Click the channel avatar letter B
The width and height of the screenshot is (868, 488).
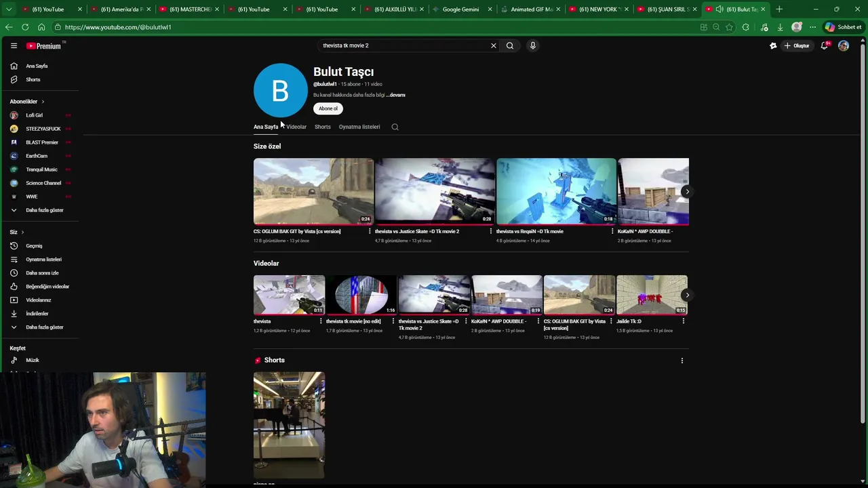click(x=280, y=91)
